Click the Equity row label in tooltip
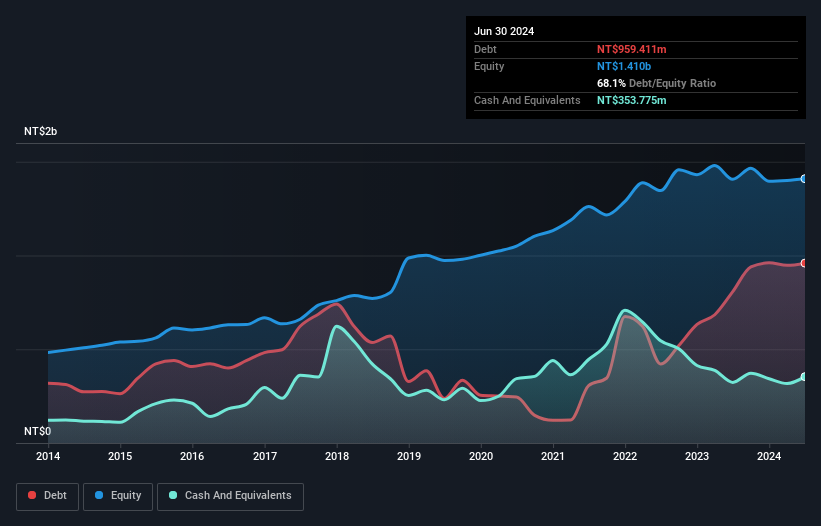The height and width of the screenshot is (526, 821). point(489,66)
